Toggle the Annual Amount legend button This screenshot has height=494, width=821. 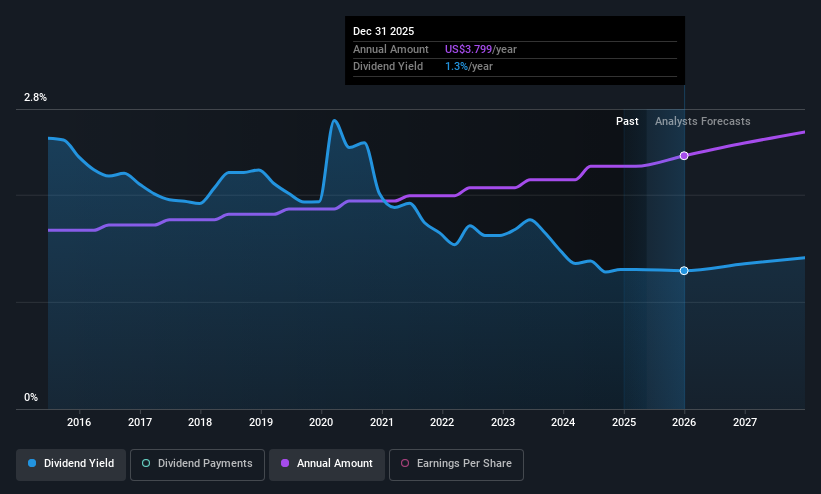pyautogui.click(x=327, y=464)
